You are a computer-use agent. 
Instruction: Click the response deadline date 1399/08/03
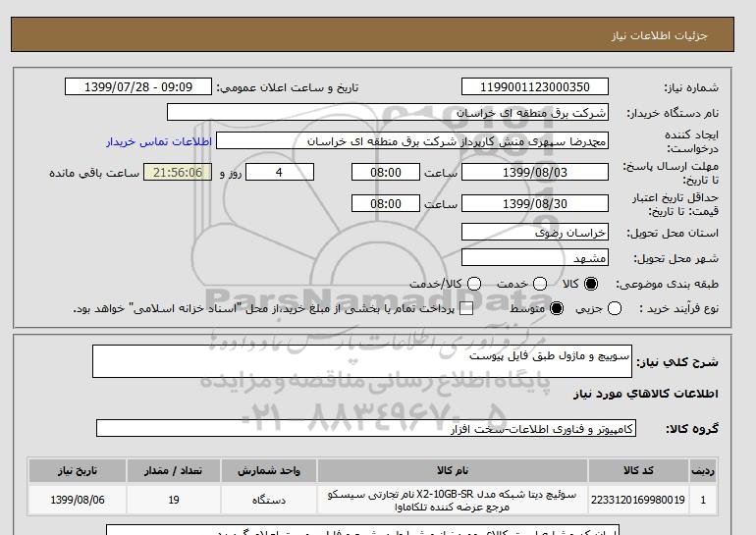(535, 172)
